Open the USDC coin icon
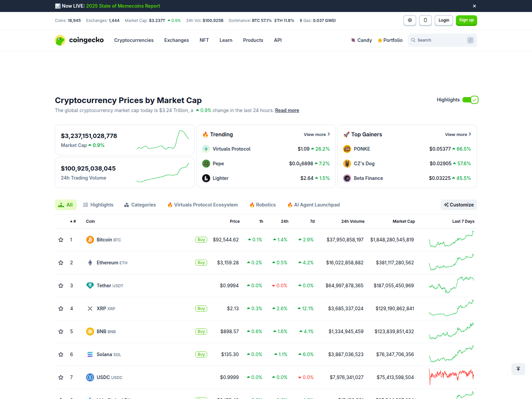This screenshot has height=399, width=532. coord(90,377)
